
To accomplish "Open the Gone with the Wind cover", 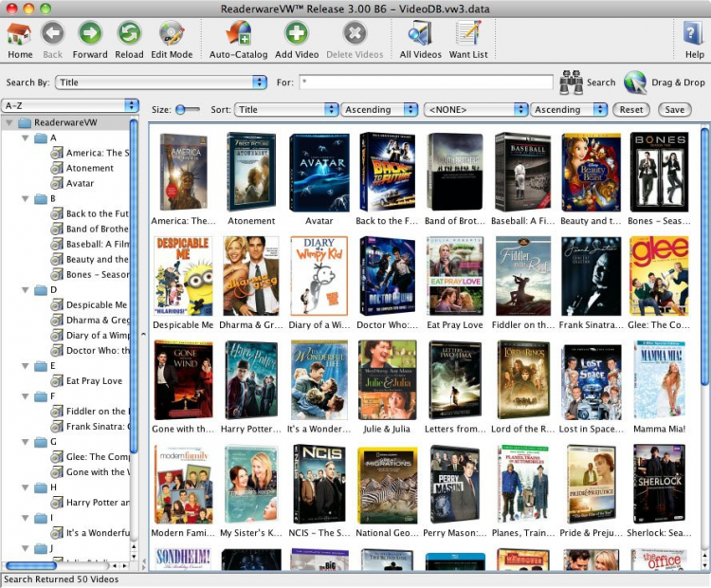I will point(183,379).
